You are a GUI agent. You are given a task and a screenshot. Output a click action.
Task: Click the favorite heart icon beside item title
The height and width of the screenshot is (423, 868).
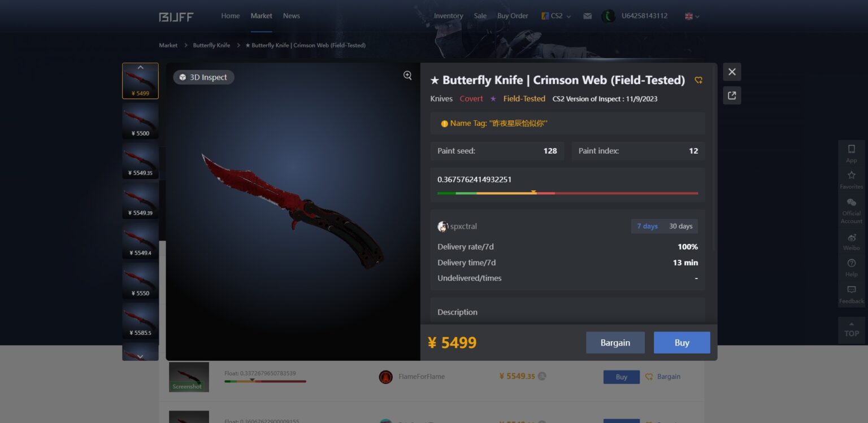[x=698, y=80]
